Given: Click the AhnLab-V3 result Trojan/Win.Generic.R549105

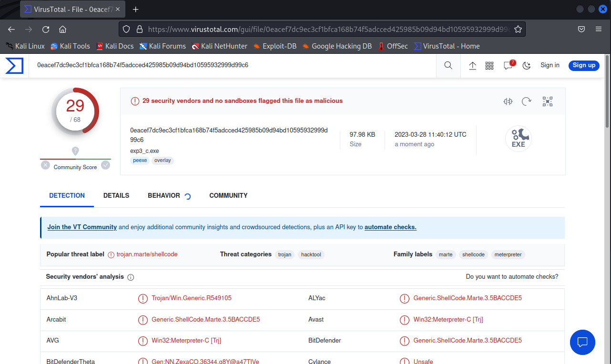Looking at the screenshot, I should [x=192, y=298].
